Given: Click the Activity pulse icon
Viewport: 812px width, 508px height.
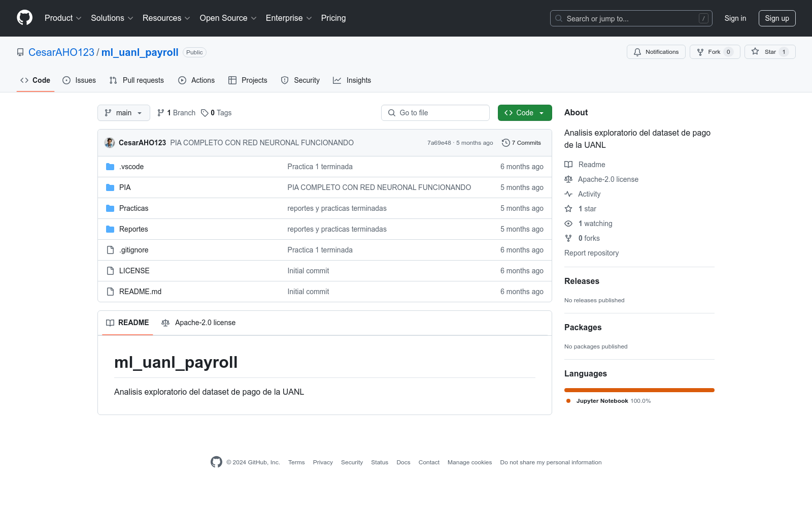Looking at the screenshot, I should [x=568, y=194].
